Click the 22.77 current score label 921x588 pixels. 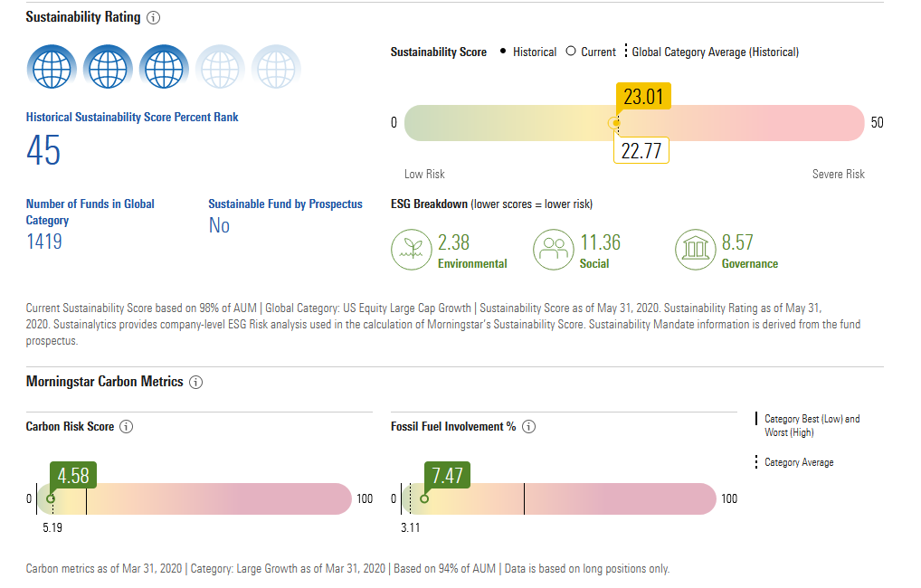pyautogui.click(x=641, y=151)
